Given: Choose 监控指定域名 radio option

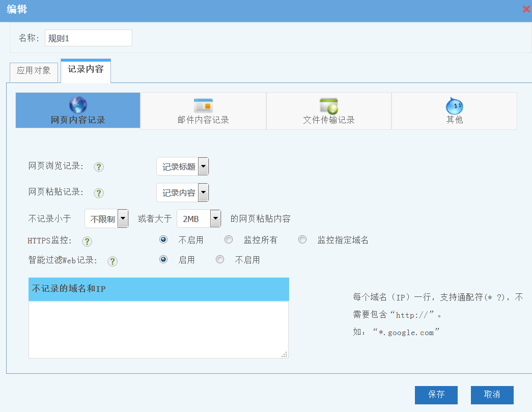Looking at the screenshot, I should point(302,239).
